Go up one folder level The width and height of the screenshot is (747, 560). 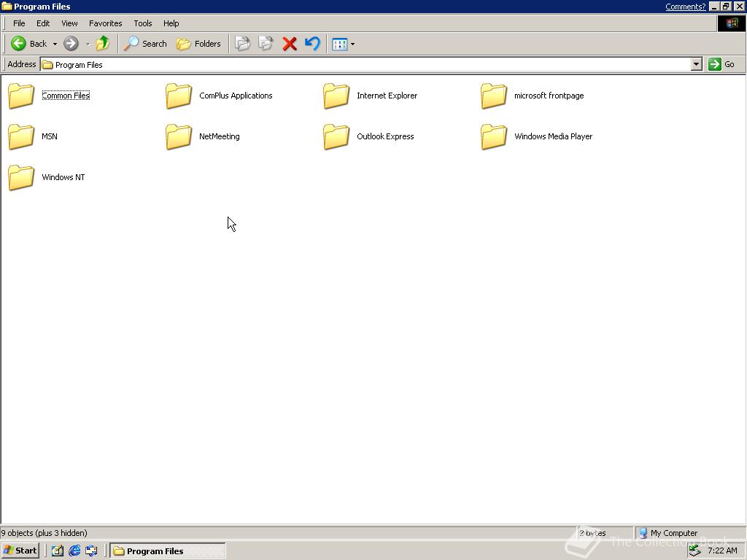tap(103, 43)
